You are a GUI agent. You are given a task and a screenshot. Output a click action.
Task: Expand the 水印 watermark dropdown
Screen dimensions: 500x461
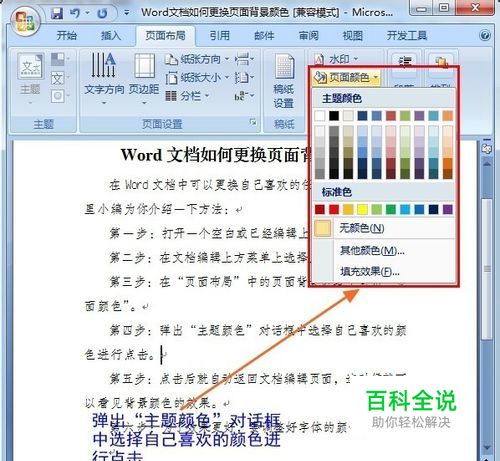(336, 59)
